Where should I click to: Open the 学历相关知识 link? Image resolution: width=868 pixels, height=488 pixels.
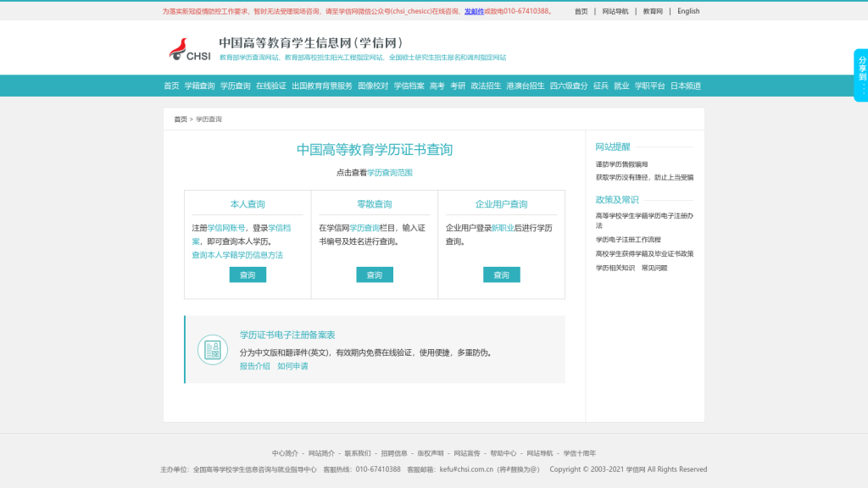click(x=615, y=268)
